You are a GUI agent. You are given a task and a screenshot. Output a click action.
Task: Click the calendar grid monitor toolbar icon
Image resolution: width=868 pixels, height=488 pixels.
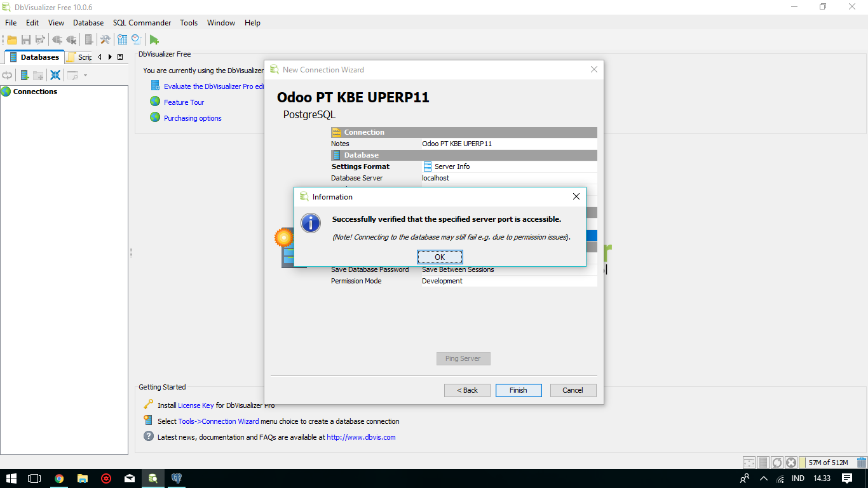pos(123,39)
